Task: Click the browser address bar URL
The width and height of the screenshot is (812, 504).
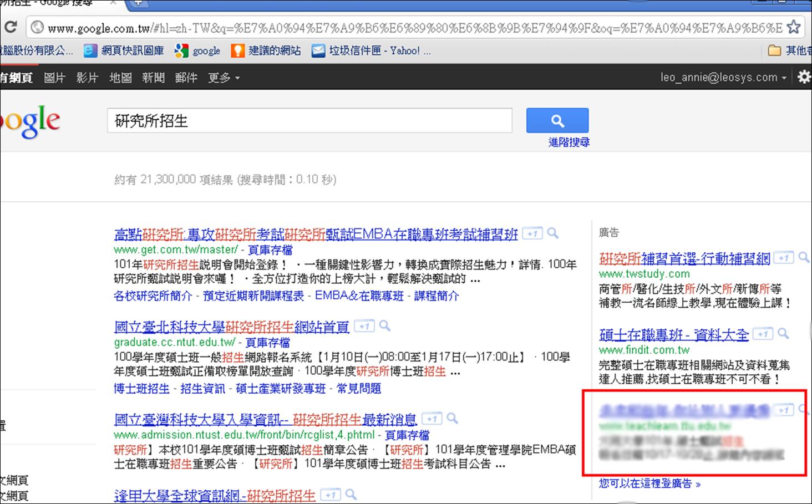Action: pos(415,28)
